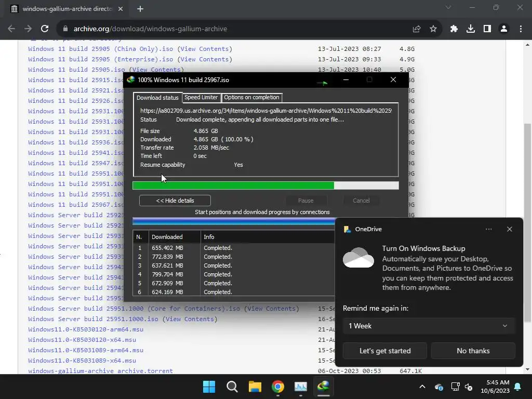The image size is (532, 399).
Task: Open the Speed Limiter tab
Action: click(x=201, y=97)
